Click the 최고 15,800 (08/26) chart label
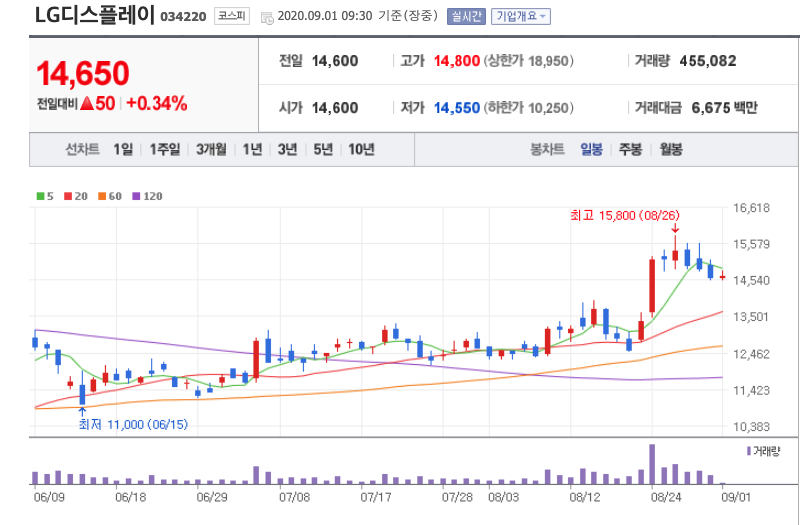The image size is (800, 525). (625, 216)
